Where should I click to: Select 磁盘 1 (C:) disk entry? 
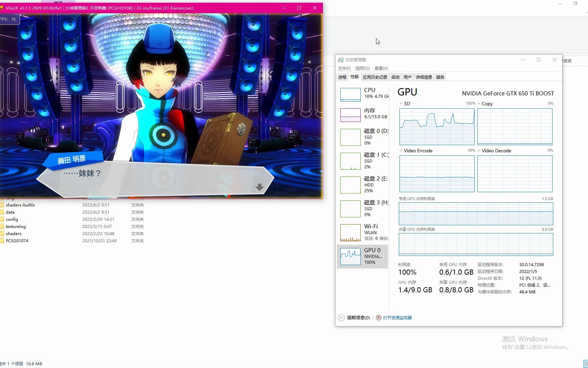[363, 160]
